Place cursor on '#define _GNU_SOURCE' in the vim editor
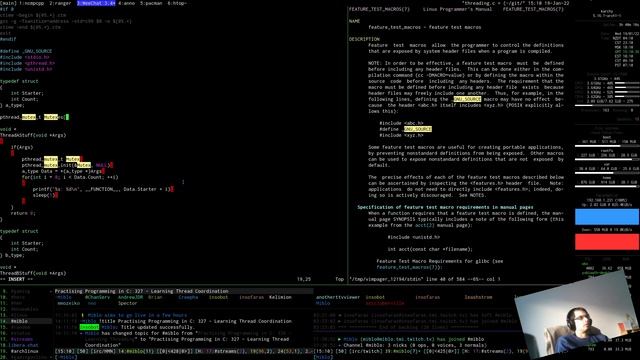This screenshot has height=360, width=640. [x=26, y=51]
